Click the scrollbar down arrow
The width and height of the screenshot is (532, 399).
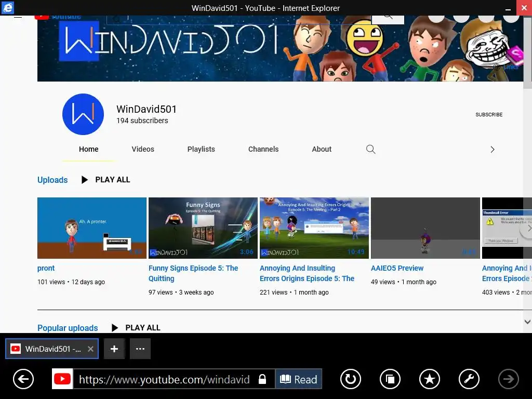[528, 322]
